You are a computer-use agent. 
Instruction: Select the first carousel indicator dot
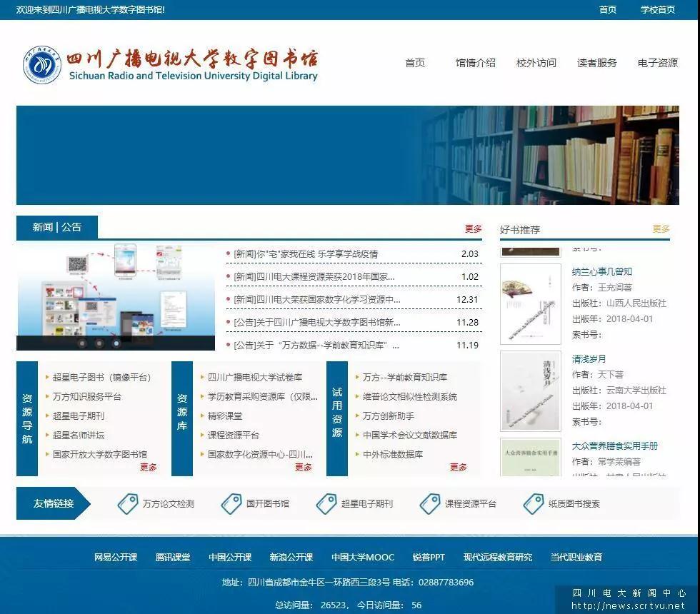click(x=83, y=343)
